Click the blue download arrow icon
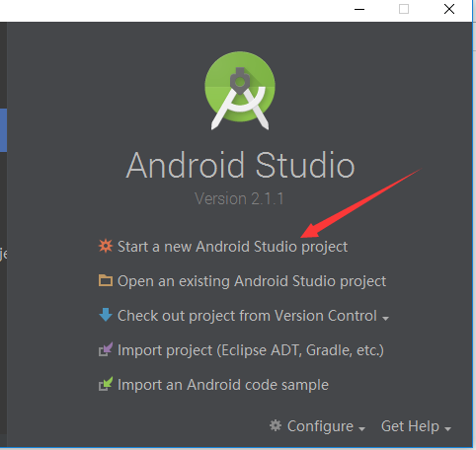Viewport: 476px width, 450px height. pos(106,315)
